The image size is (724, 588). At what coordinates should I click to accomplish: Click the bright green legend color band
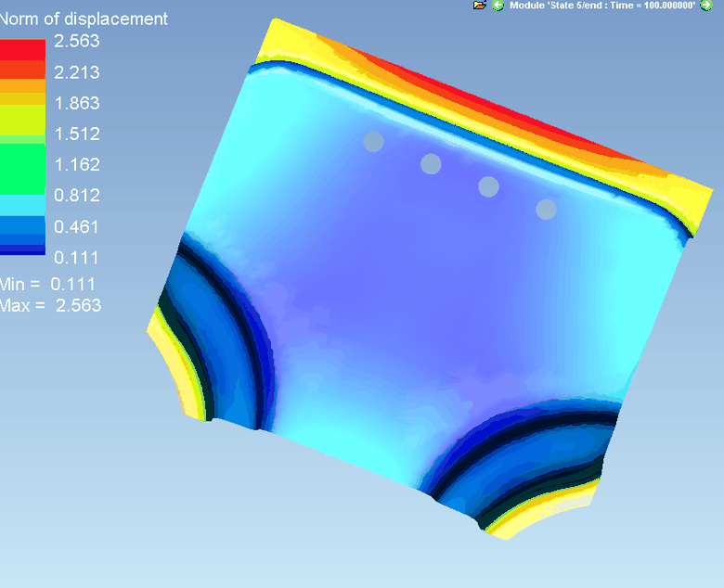[x=22, y=169]
